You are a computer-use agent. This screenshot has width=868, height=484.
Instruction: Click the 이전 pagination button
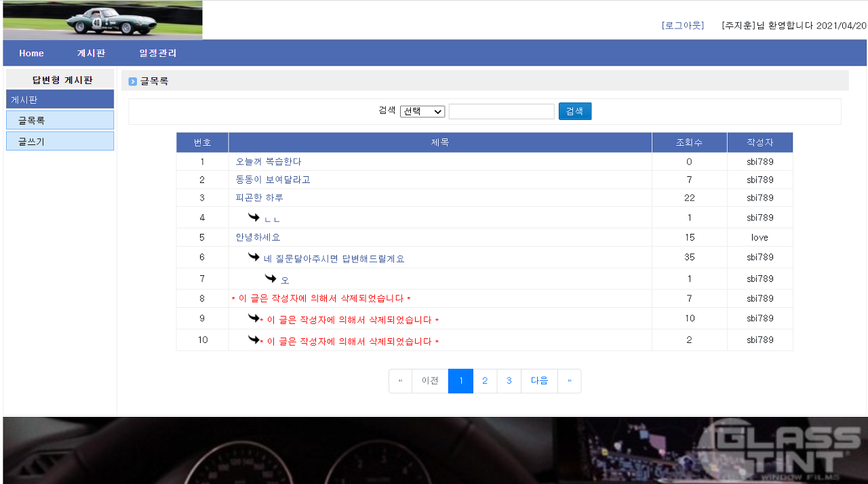430,381
